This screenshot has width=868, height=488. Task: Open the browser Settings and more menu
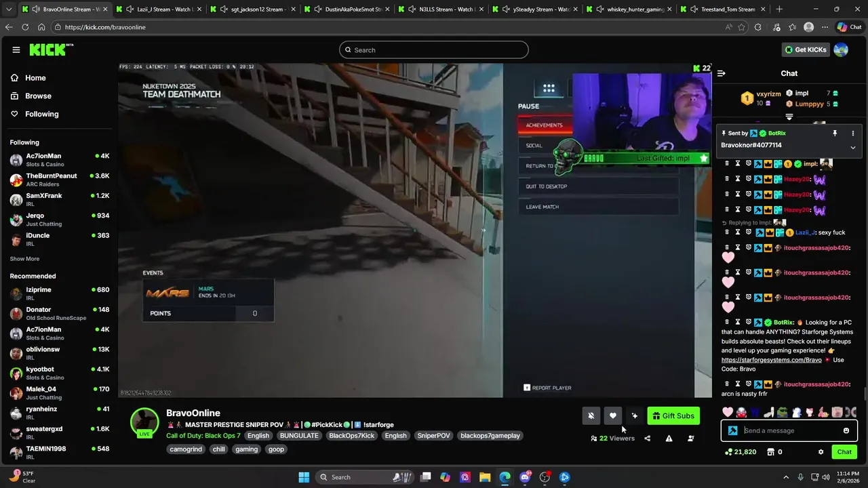click(x=825, y=27)
